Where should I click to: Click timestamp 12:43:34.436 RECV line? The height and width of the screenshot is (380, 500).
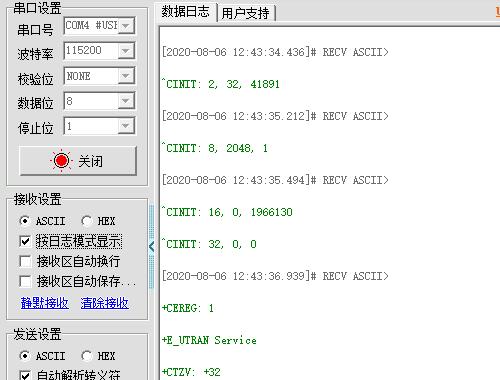pos(275,52)
